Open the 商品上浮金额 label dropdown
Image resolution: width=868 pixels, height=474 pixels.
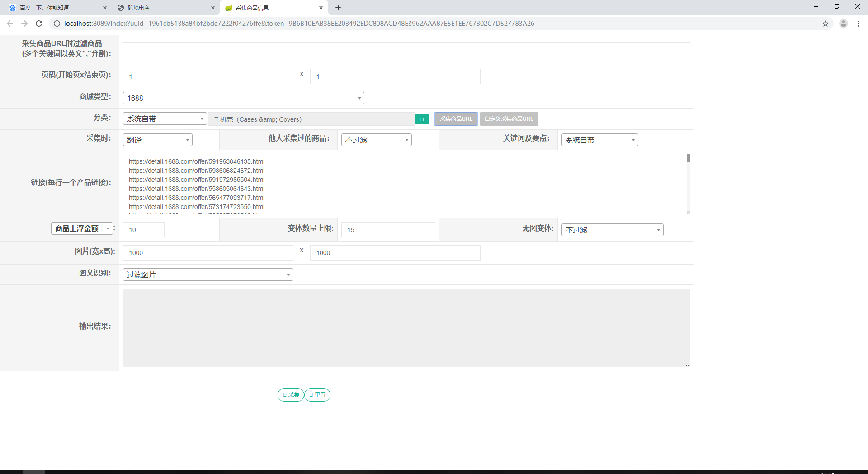tap(82, 228)
